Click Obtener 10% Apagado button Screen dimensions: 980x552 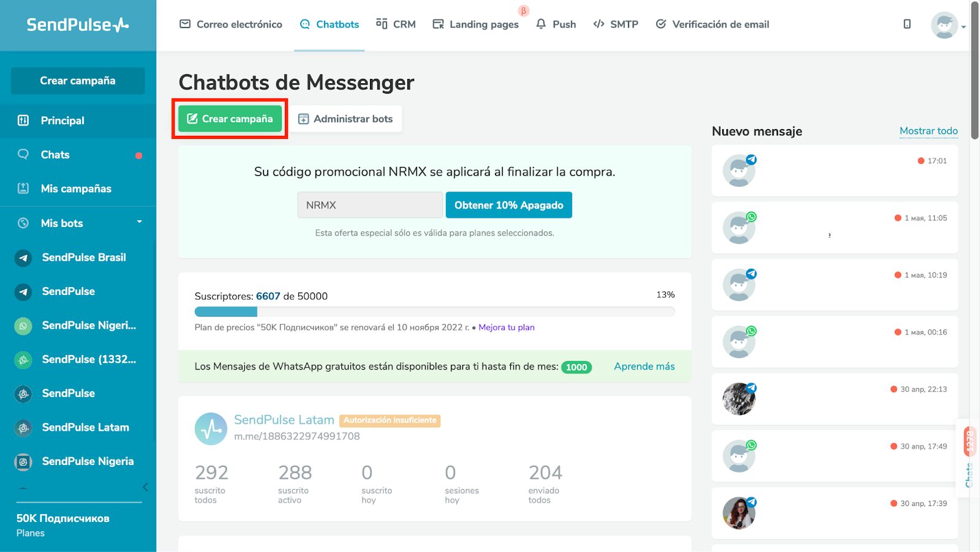pos(509,205)
